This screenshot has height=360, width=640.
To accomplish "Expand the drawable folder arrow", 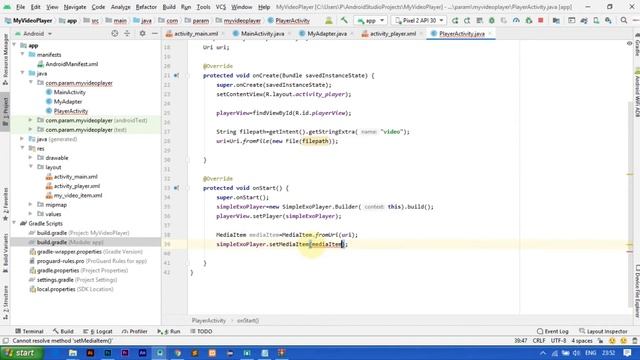I will pos(31,158).
